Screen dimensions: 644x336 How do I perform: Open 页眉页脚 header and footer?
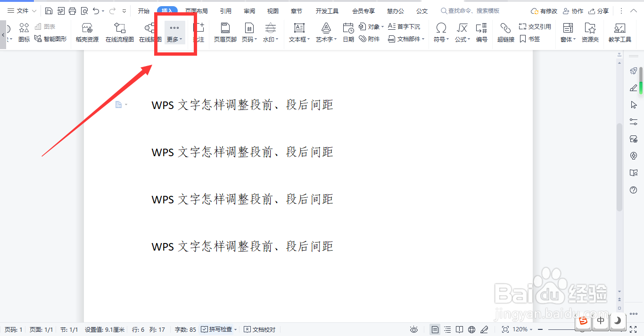[225, 33]
